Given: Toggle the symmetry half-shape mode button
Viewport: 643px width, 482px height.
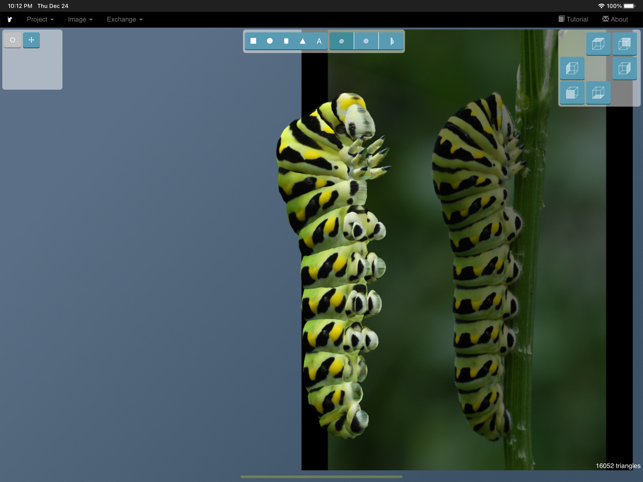Looking at the screenshot, I should (x=391, y=41).
